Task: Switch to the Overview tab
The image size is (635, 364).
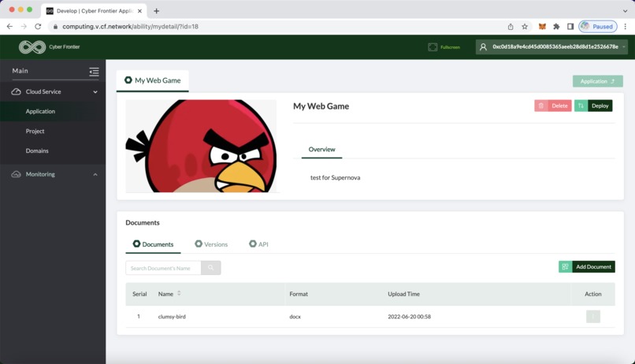Action: click(x=322, y=150)
